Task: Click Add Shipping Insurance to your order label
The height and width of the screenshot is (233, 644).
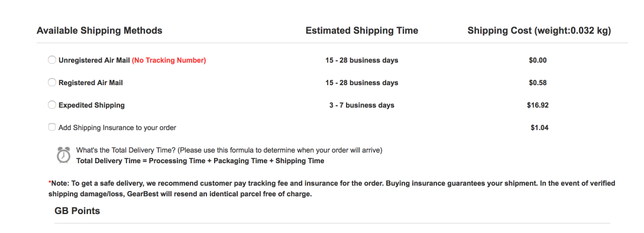Action: click(118, 128)
